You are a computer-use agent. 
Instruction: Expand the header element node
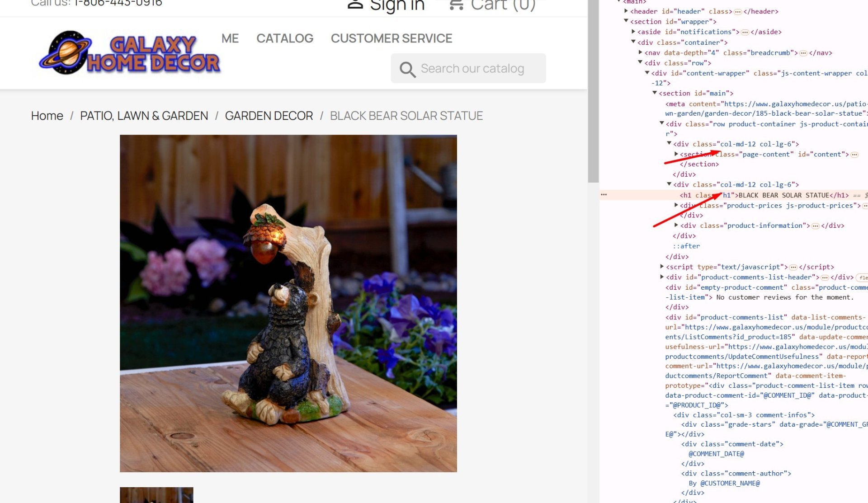click(626, 11)
